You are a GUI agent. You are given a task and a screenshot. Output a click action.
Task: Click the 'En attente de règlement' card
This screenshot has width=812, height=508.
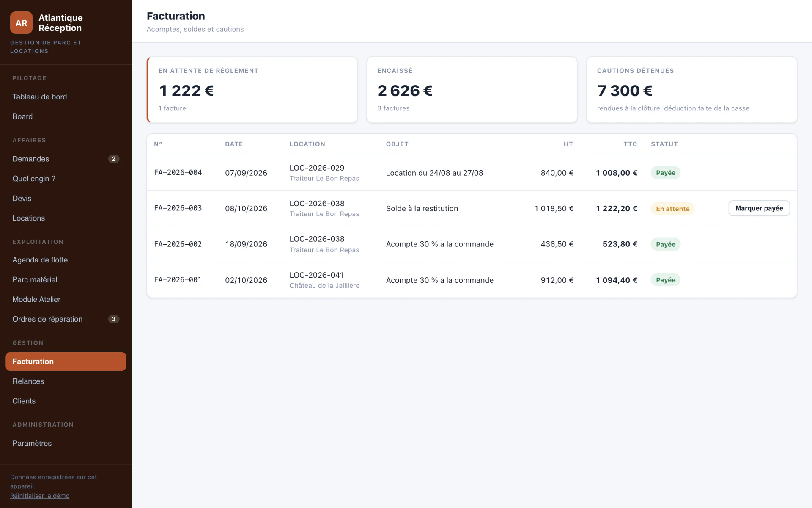[252, 90]
